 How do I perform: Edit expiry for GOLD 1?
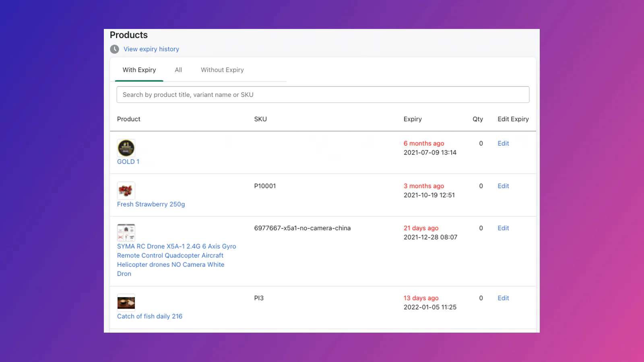(x=503, y=144)
